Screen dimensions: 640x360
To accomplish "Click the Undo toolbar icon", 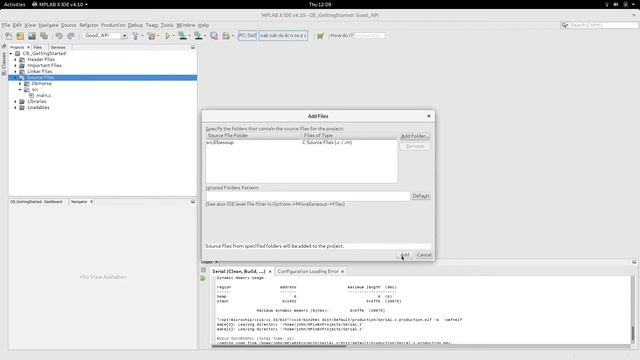I will click(x=59, y=36).
